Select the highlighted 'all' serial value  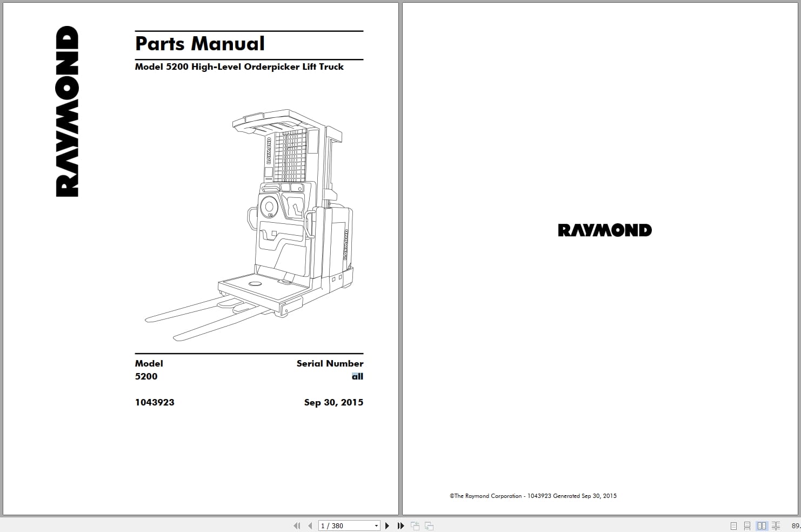pyautogui.click(x=357, y=376)
